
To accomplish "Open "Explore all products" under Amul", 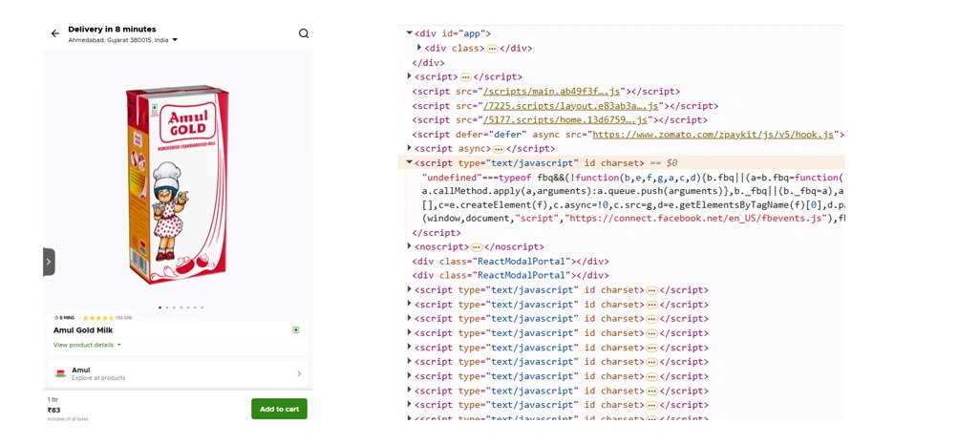I will click(98, 378).
